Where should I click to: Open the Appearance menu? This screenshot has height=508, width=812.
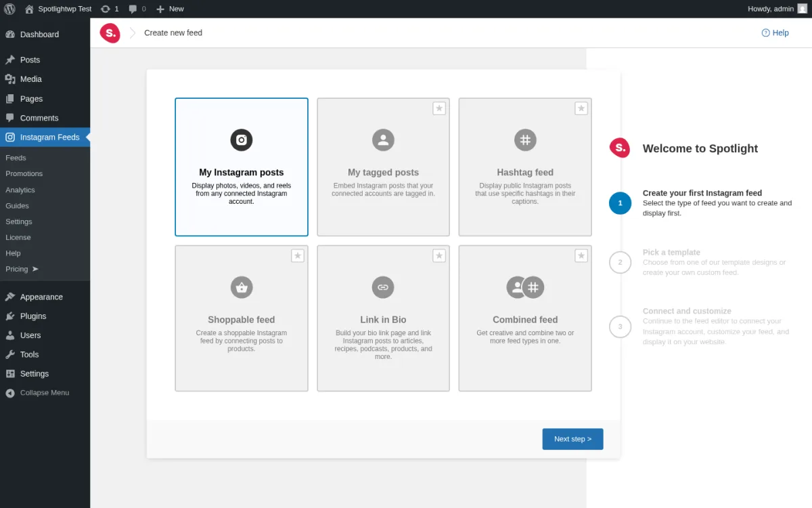click(45, 297)
